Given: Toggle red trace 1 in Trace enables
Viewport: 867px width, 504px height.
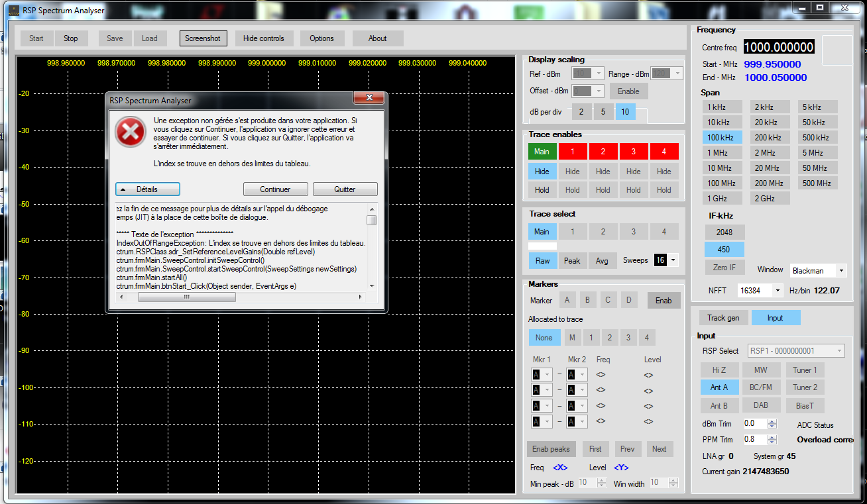Looking at the screenshot, I should (573, 152).
